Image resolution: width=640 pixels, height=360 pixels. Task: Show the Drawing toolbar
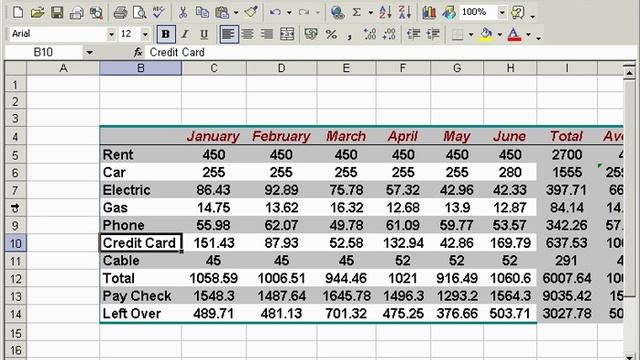449,13
